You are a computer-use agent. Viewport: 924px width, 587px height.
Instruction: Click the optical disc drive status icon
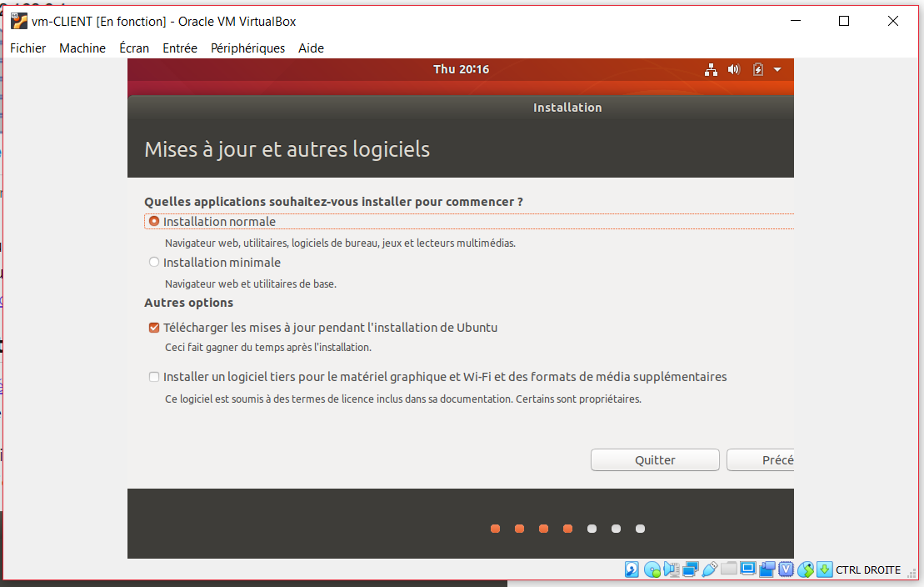point(652,569)
